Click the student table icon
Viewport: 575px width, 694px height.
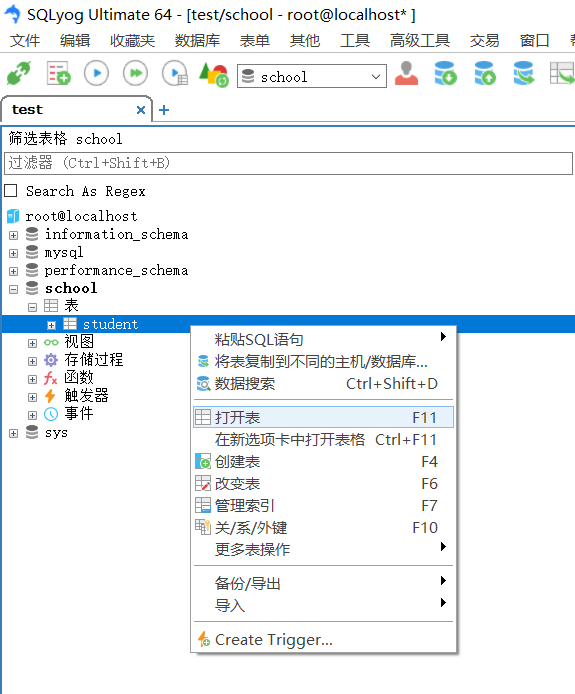[70, 324]
